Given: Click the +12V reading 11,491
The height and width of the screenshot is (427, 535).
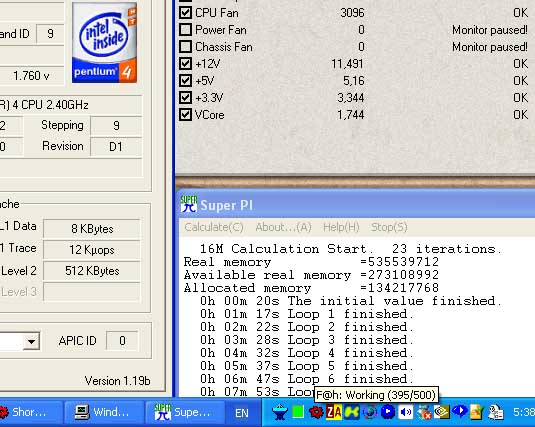Looking at the screenshot, I should [347, 64].
